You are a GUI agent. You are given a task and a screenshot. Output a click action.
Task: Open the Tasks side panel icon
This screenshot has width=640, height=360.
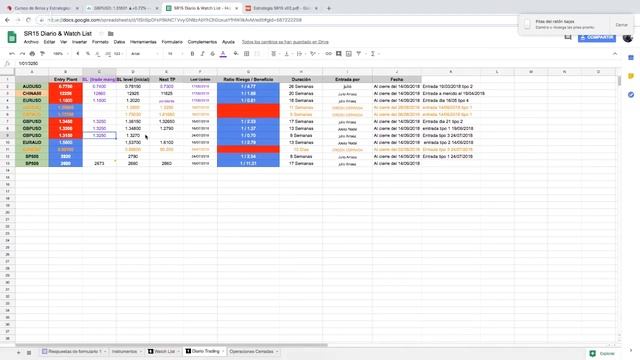631,95
